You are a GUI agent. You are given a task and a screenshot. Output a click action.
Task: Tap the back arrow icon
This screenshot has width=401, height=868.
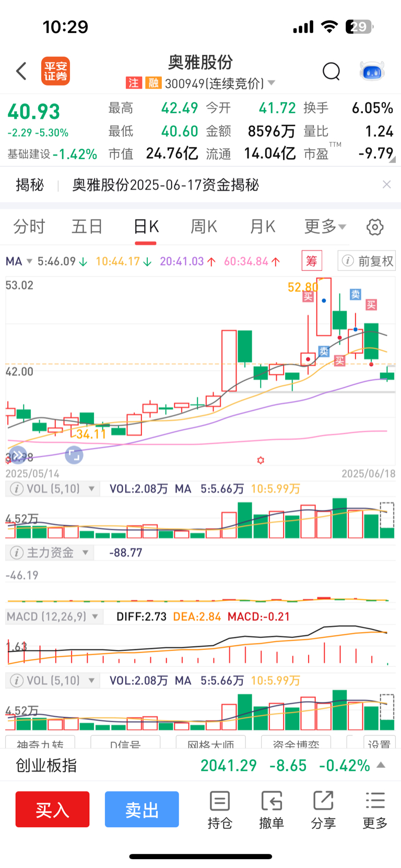click(x=21, y=71)
